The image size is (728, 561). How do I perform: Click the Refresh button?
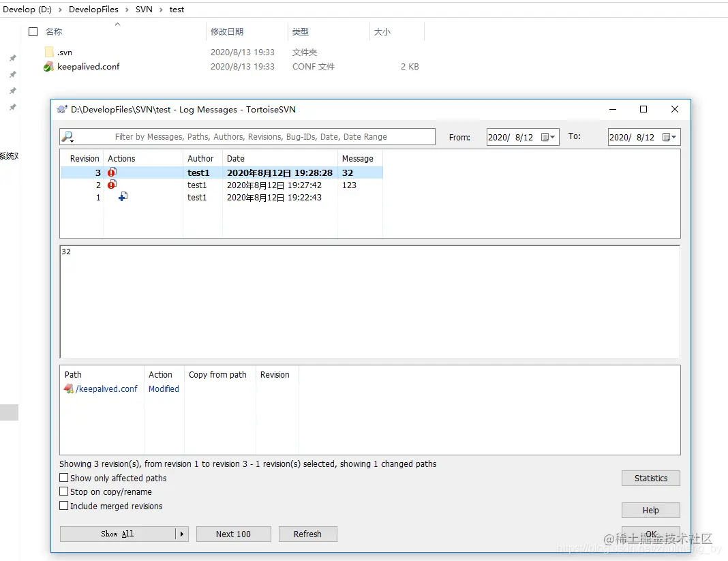point(308,534)
